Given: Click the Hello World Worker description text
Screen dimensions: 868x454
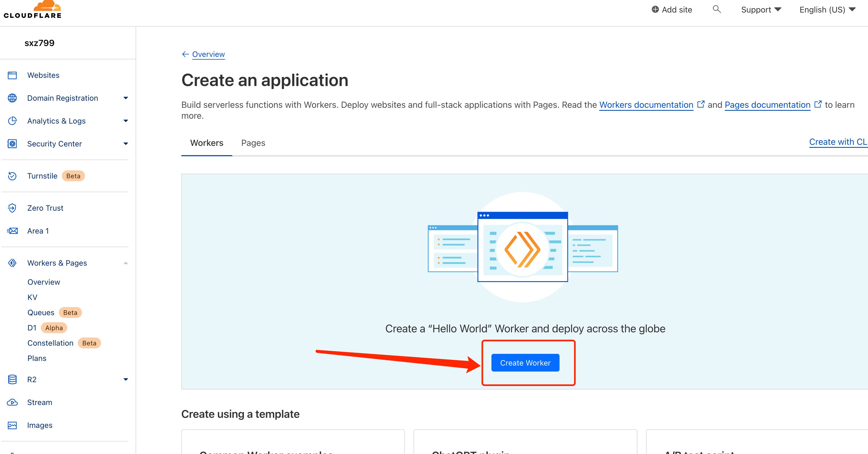Looking at the screenshot, I should pyautogui.click(x=525, y=328).
